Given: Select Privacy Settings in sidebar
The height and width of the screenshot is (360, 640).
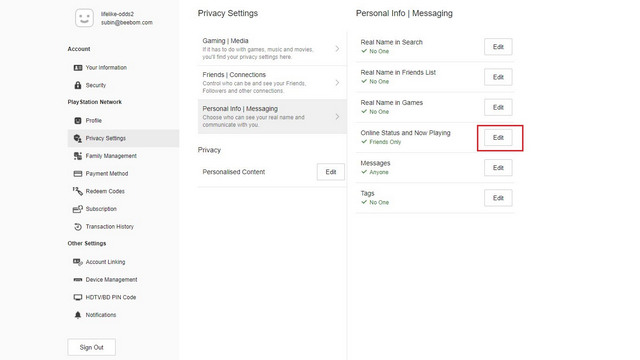Looking at the screenshot, I should pos(123,138).
